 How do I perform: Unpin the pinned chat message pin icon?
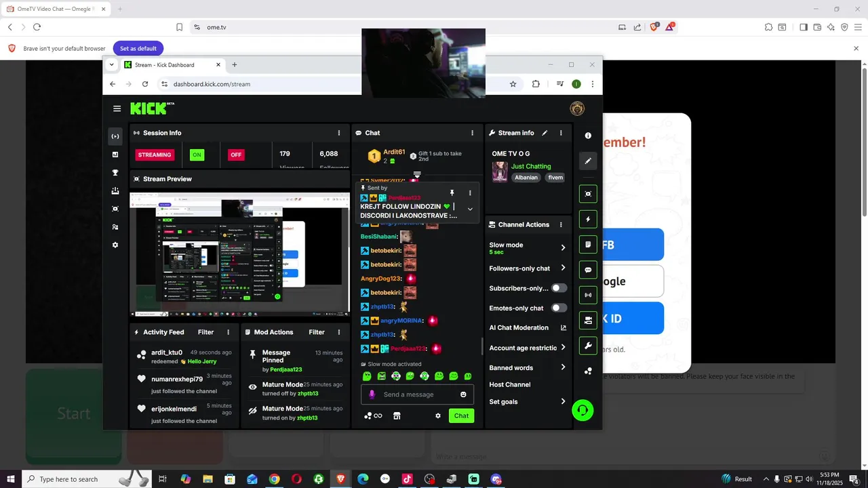(452, 193)
